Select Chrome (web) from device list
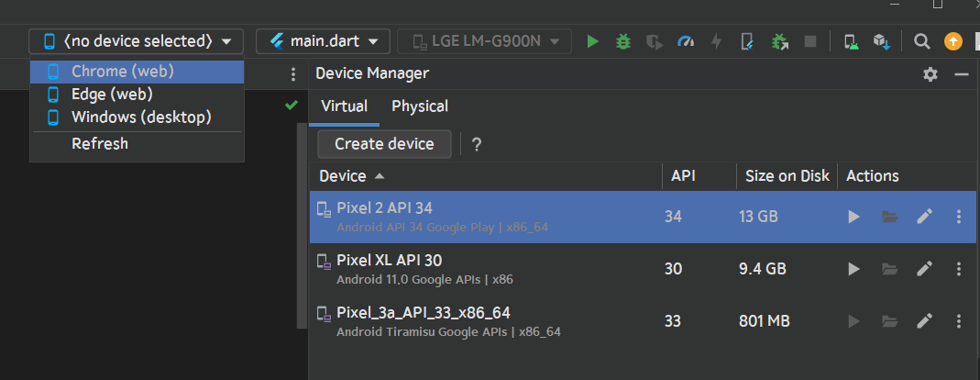This screenshot has width=980, height=380. click(137, 72)
